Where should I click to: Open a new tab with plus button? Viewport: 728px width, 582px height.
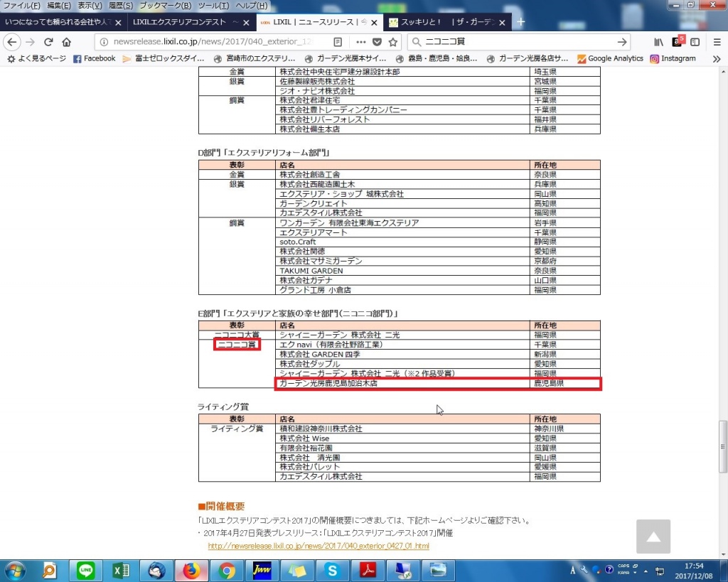521,22
